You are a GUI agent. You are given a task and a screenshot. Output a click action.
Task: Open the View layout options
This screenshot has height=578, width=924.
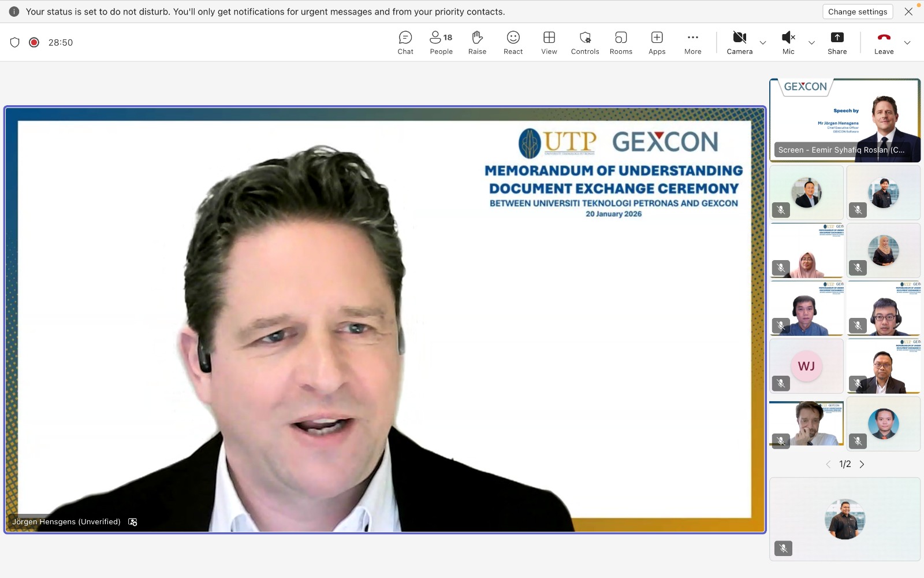coord(549,43)
